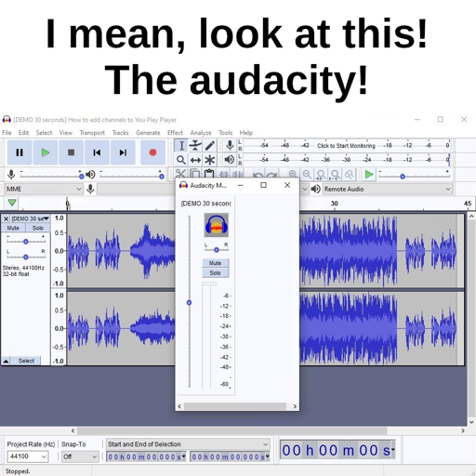This screenshot has height=476, width=476.
Task: Open the Snap-To Off dropdown
Action: (x=80, y=456)
